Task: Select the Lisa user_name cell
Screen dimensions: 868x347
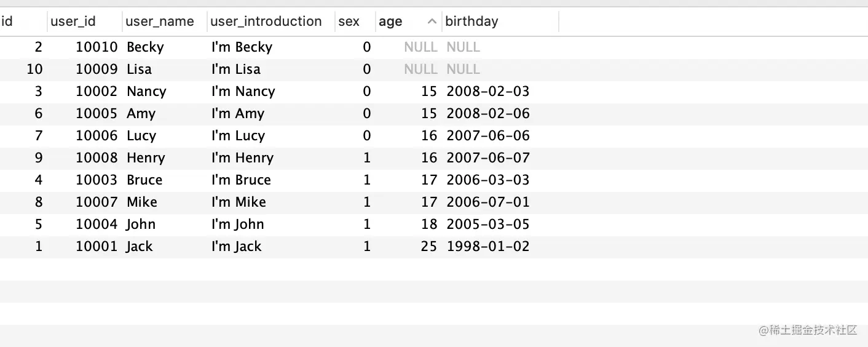Action: (x=139, y=70)
